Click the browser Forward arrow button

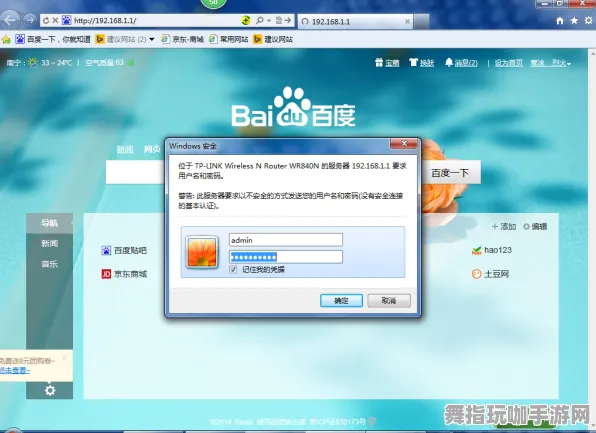coord(30,20)
